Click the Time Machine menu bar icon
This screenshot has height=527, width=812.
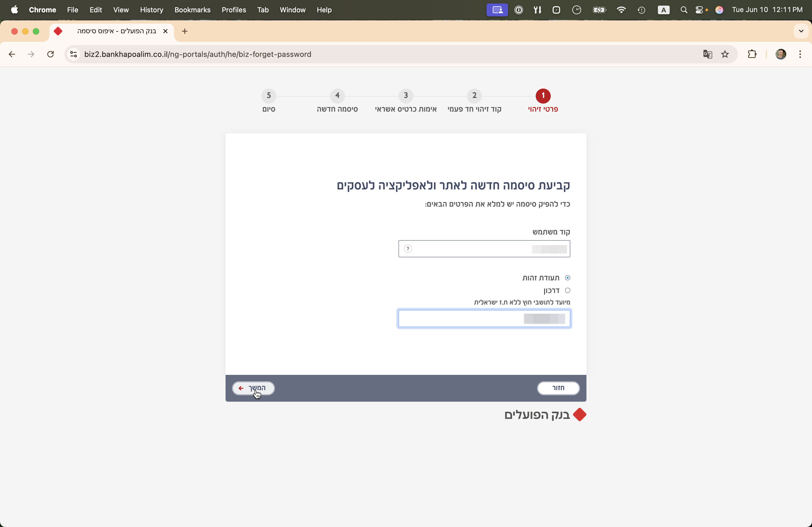tap(641, 10)
